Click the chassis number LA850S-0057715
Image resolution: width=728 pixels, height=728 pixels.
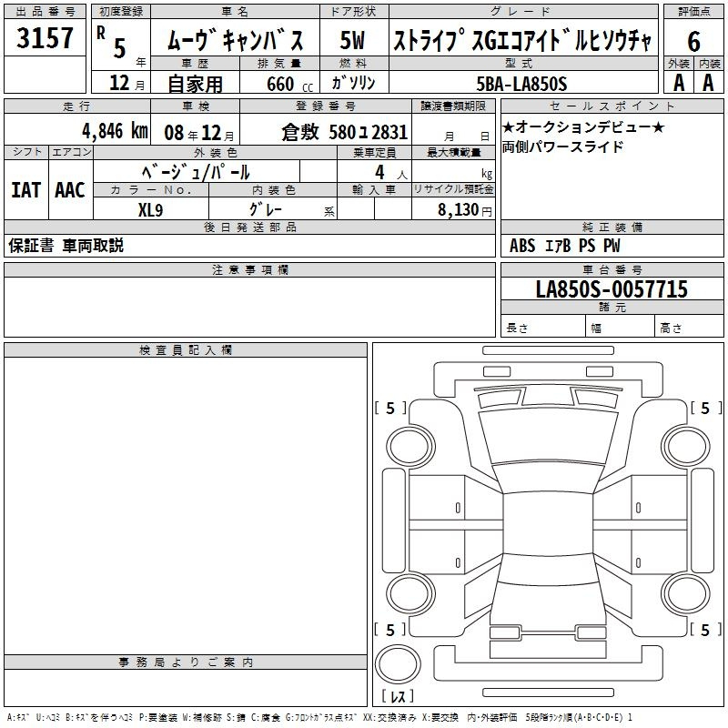tap(612, 290)
